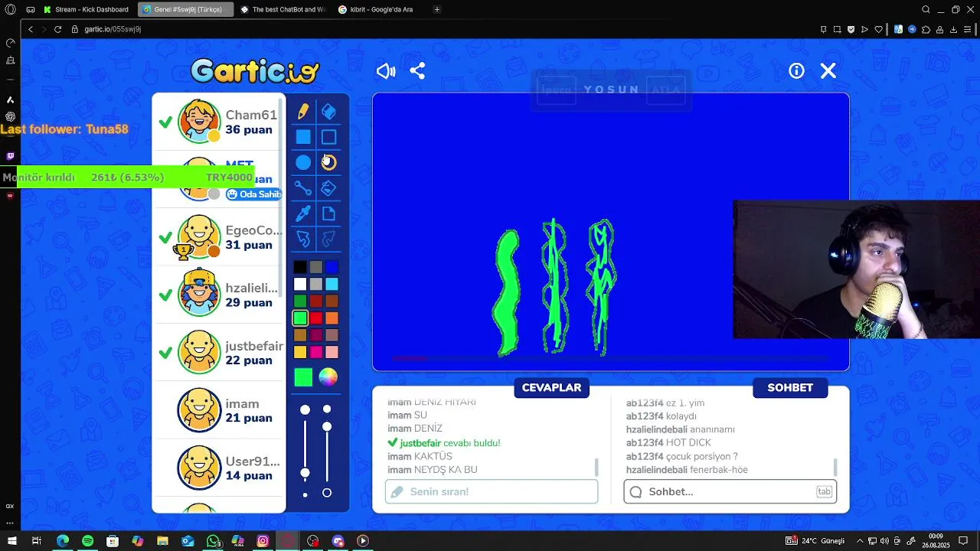This screenshot has width=980, height=551.
Task: Open a new browser tab
Action: (436, 9)
